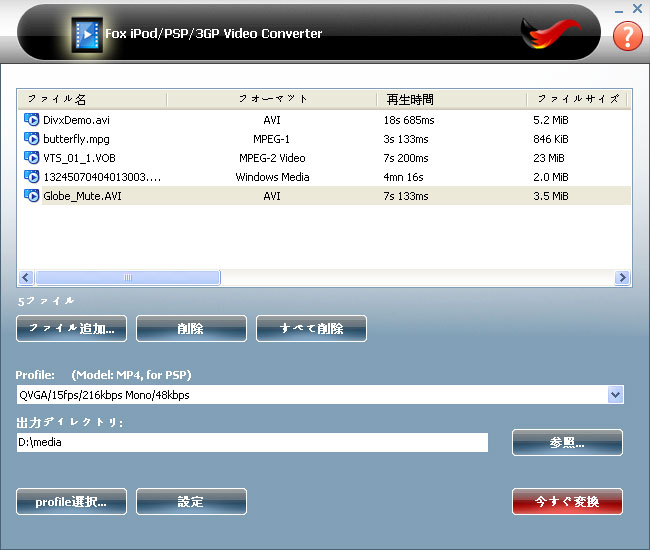Click the 2.0 MiB file size cell
This screenshot has height=550, width=650.
pos(551,177)
